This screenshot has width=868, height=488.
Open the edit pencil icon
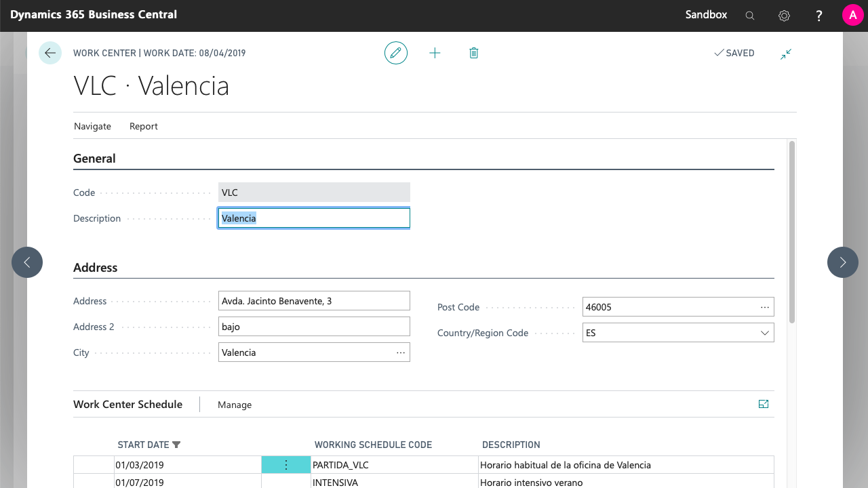click(x=396, y=53)
